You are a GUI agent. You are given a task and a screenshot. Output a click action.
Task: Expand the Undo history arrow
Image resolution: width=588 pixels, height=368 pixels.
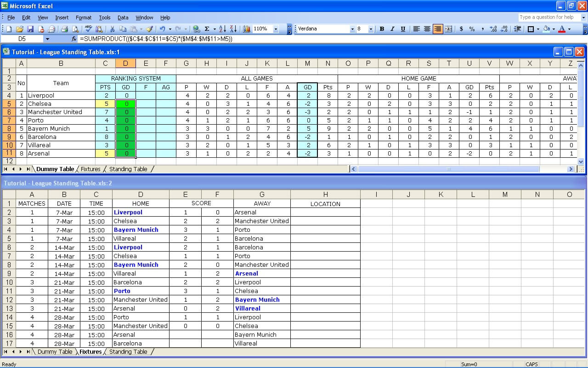pyautogui.click(x=170, y=29)
